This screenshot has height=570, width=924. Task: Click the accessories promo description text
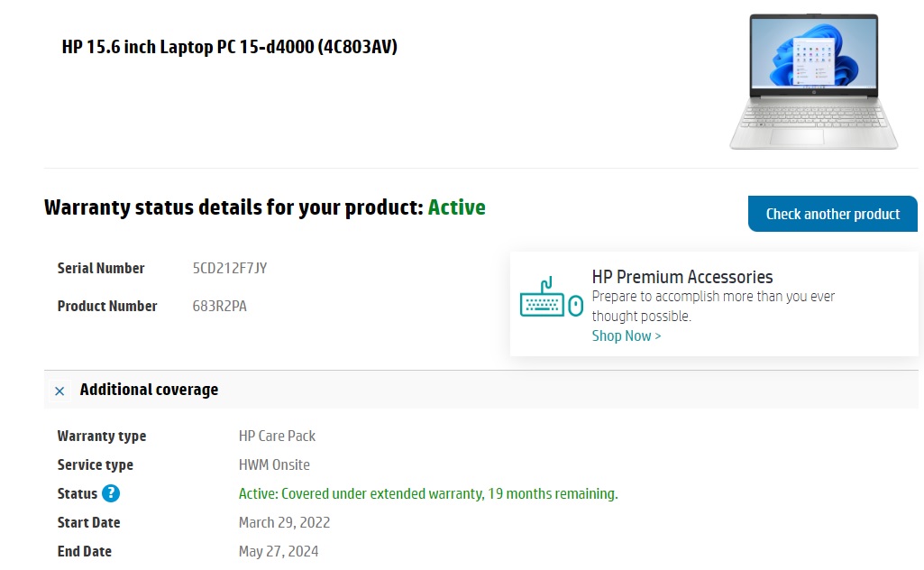tap(713, 306)
